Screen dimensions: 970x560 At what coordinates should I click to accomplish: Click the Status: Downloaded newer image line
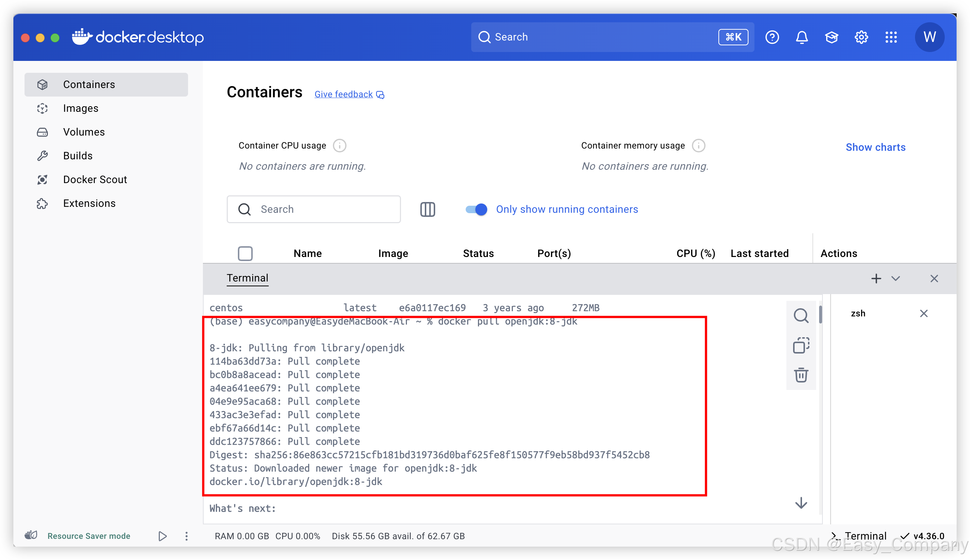pos(343,469)
